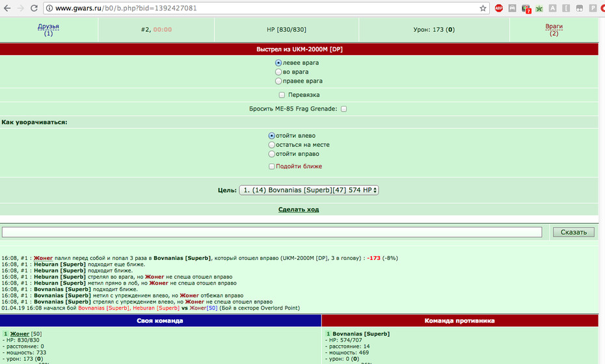The height and width of the screenshot is (364, 605).
Task: Choose dodge 'отойти вправо'
Action: click(272, 154)
